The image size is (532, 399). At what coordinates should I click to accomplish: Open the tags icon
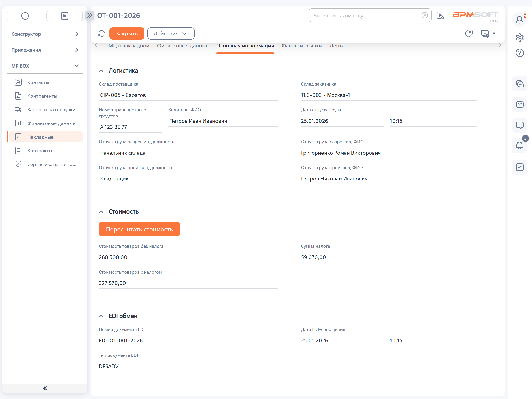pyautogui.click(x=469, y=33)
